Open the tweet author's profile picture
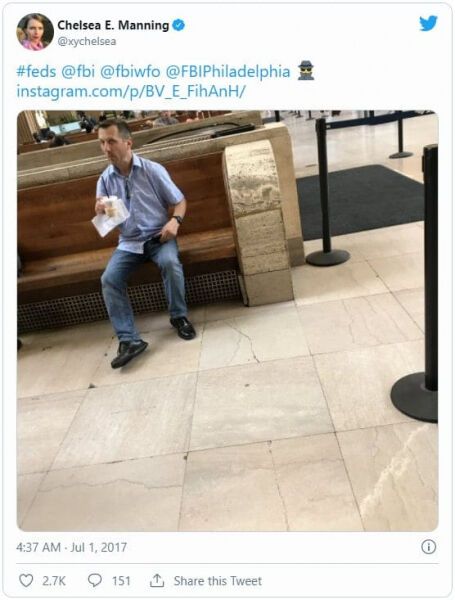 pyautogui.click(x=35, y=32)
